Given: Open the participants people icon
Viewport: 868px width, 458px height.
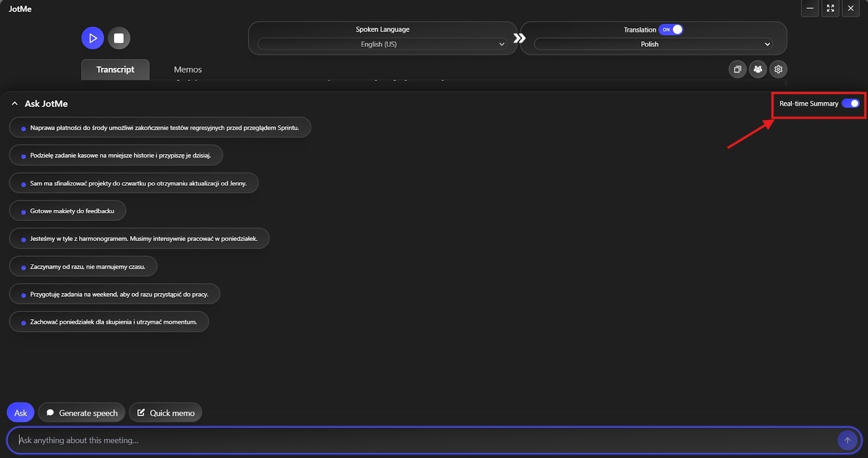Looking at the screenshot, I should tap(758, 69).
